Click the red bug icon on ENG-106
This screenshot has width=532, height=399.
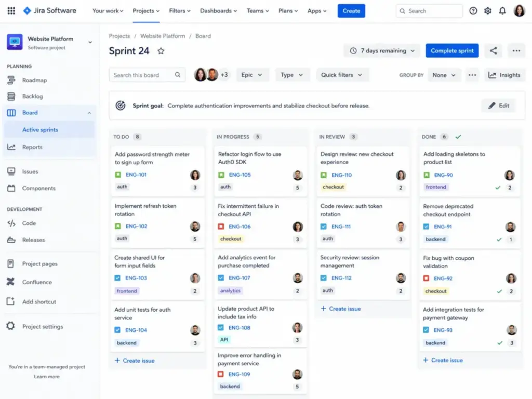221,227
